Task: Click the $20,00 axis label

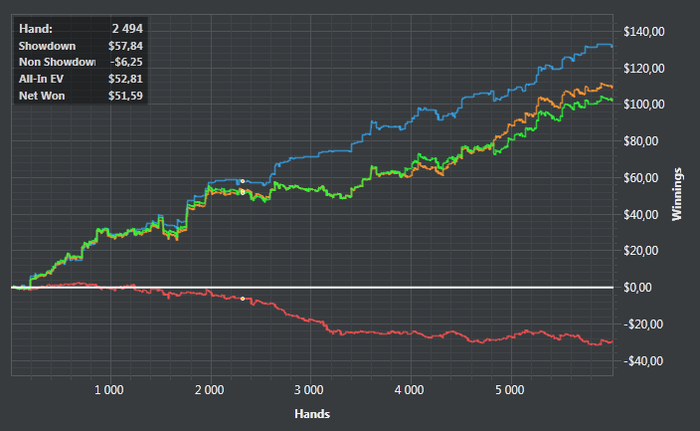Action: 641,251
